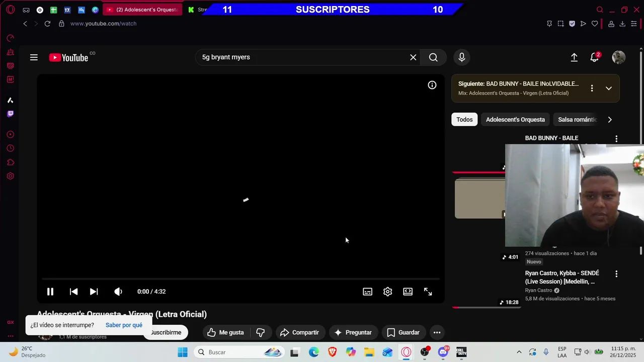Go to the YouTube home logo
This screenshot has width=644, height=362.
point(68,57)
